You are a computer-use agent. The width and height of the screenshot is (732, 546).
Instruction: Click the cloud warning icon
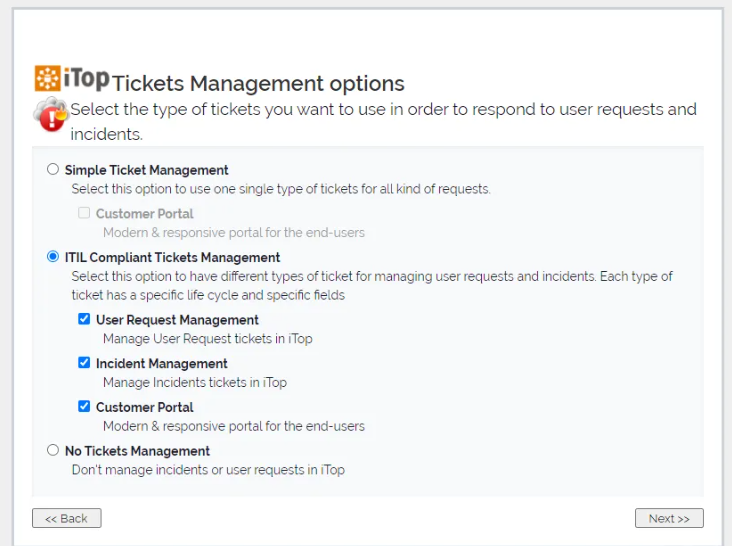50,115
